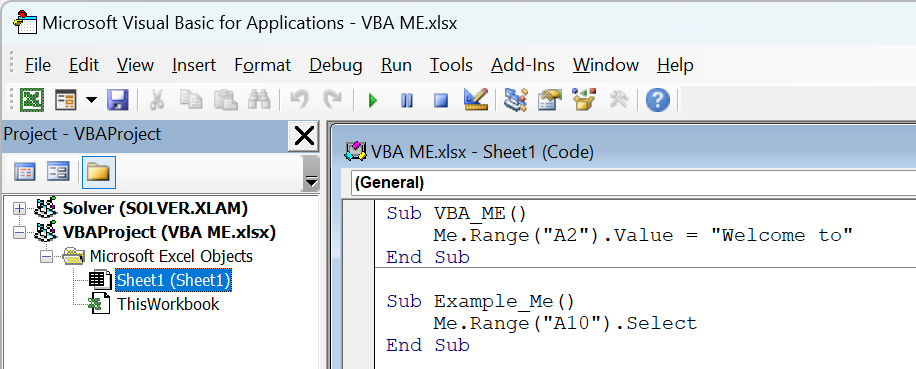
Task: Collapse the VBAProject (VBA ME.xlsx) node
Action: 19,232
